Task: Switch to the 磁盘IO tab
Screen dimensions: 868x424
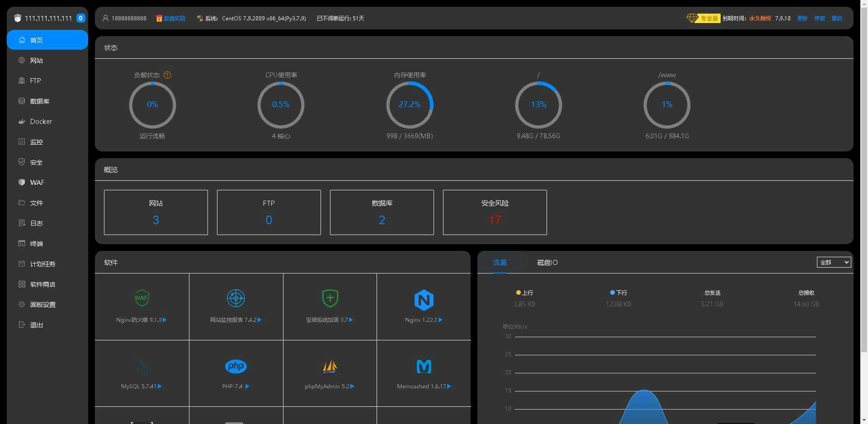Action: click(x=547, y=263)
